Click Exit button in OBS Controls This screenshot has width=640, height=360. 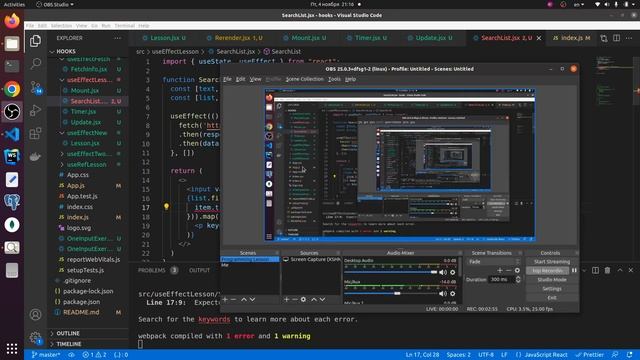click(551, 298)
